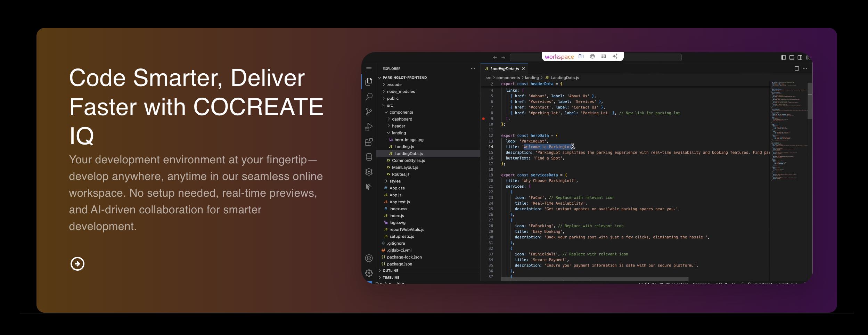Click the landing breadcrumb segment
This screenshot has height=335, width=868.
pyautogui.click(x=532, y=78)
